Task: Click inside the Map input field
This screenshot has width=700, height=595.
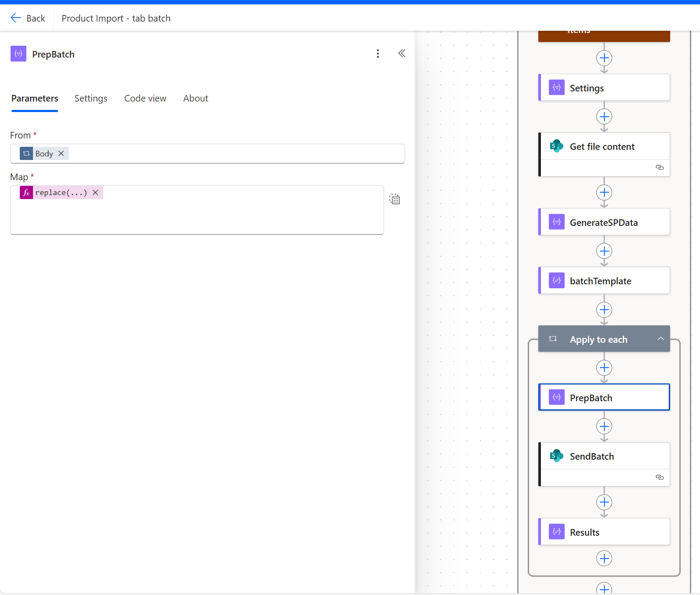Action: [197, 215]
